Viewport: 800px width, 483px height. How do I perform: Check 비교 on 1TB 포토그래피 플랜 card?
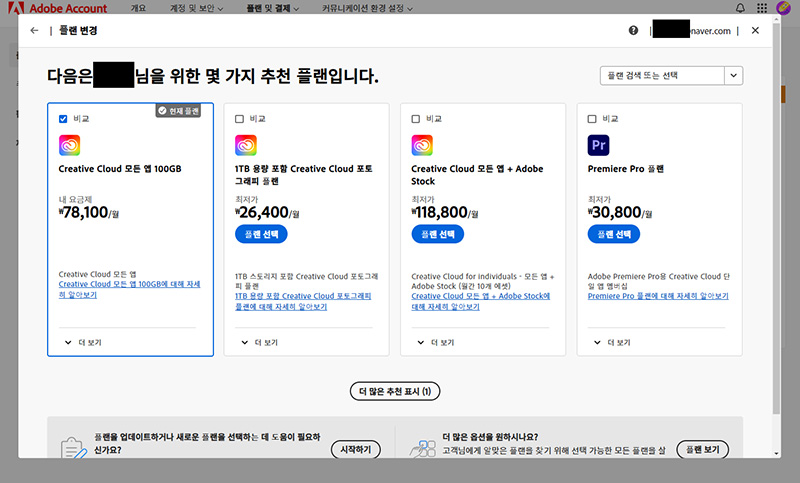239,119
